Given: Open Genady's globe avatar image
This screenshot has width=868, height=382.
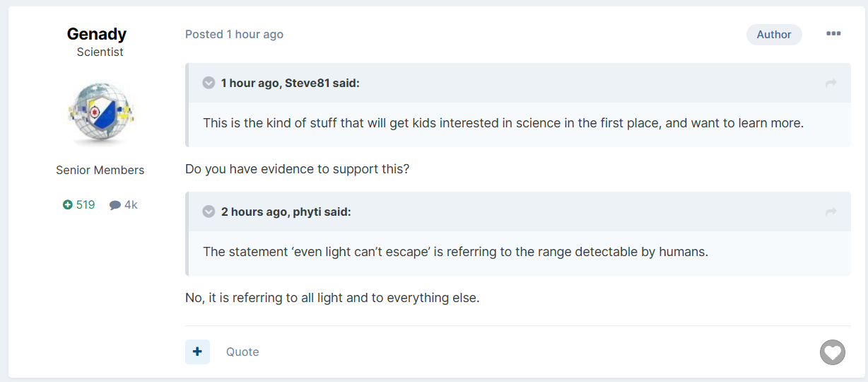Looking at the screenshot, I should 100,114.
